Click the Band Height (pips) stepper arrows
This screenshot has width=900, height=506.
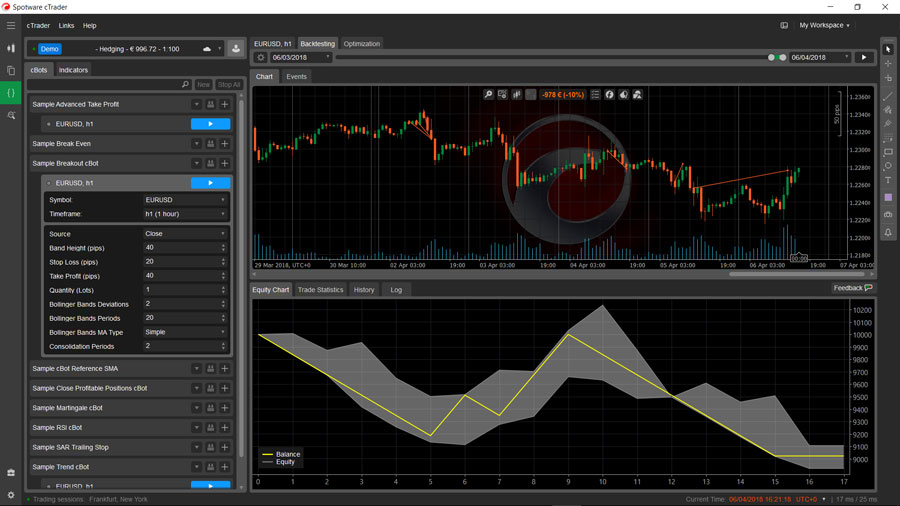tap(223, 248)
